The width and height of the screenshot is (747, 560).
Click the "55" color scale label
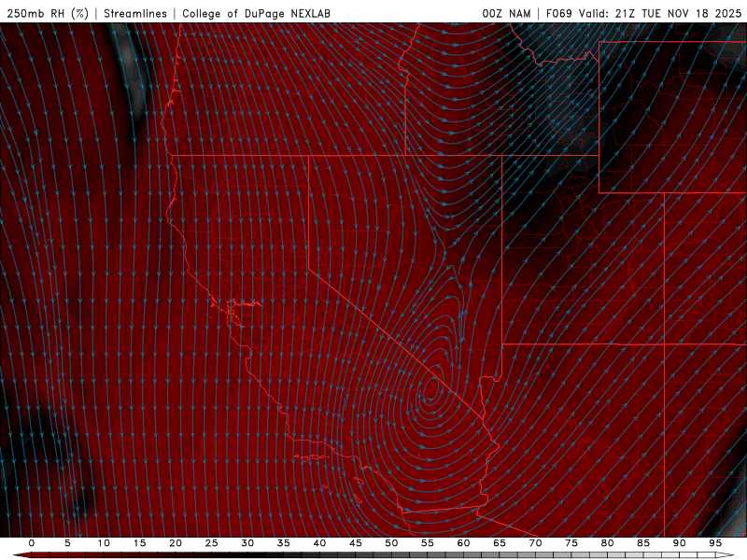click(x=428, y=543)
